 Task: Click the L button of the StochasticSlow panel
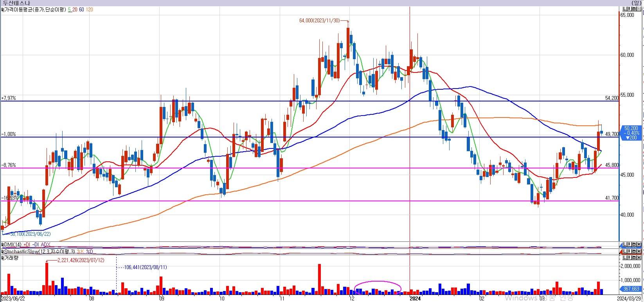tap(624, 251)
